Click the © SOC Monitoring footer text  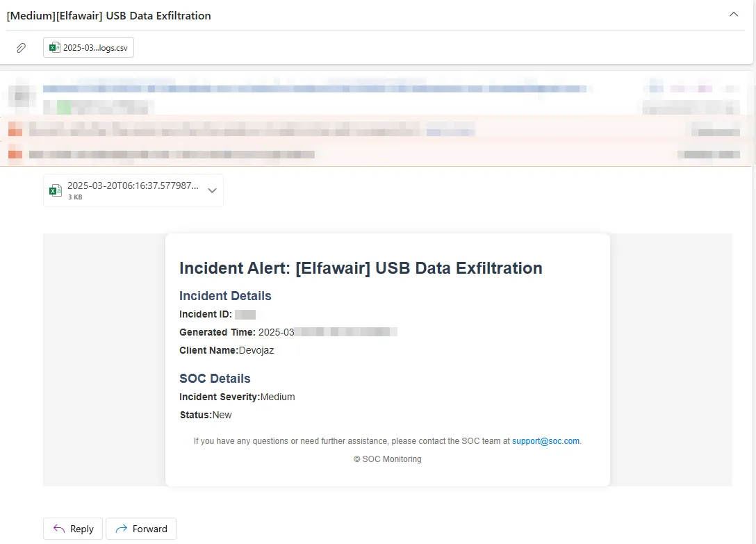388,459
